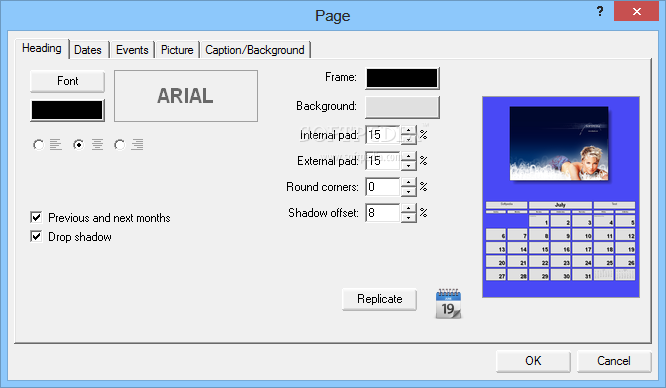Click the ARIAL font preview box

[x=186, y=96]
